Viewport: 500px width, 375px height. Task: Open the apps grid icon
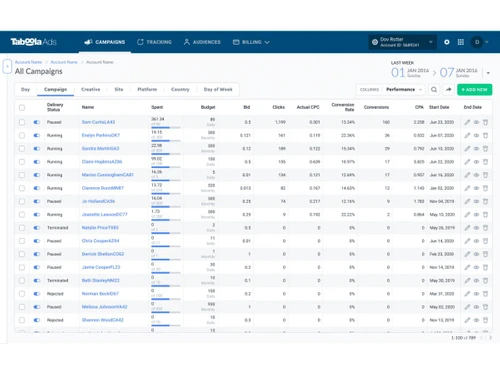click(x=461, y=42)
